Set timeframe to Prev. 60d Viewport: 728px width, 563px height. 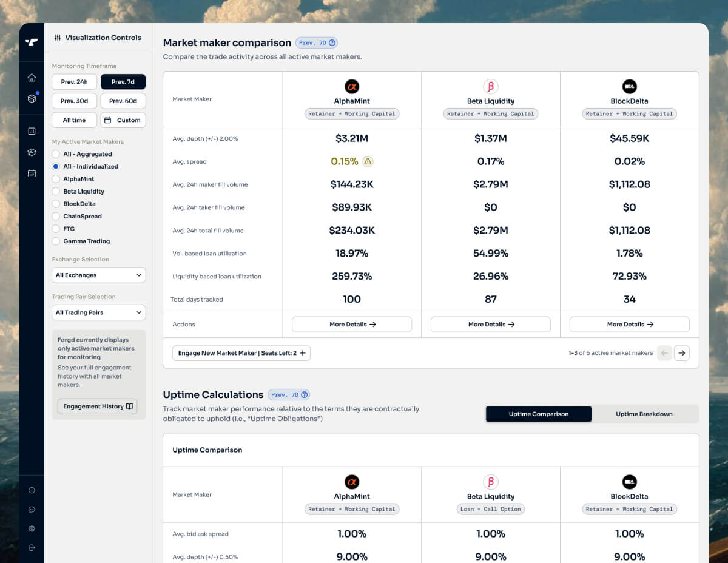point(123,101)
